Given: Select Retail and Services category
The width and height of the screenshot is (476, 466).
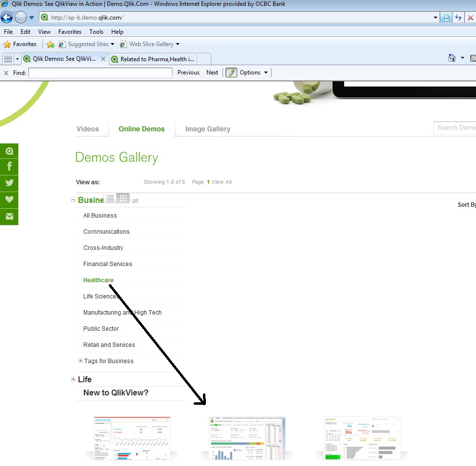Looking at the screenshot, I should point(109,345).
